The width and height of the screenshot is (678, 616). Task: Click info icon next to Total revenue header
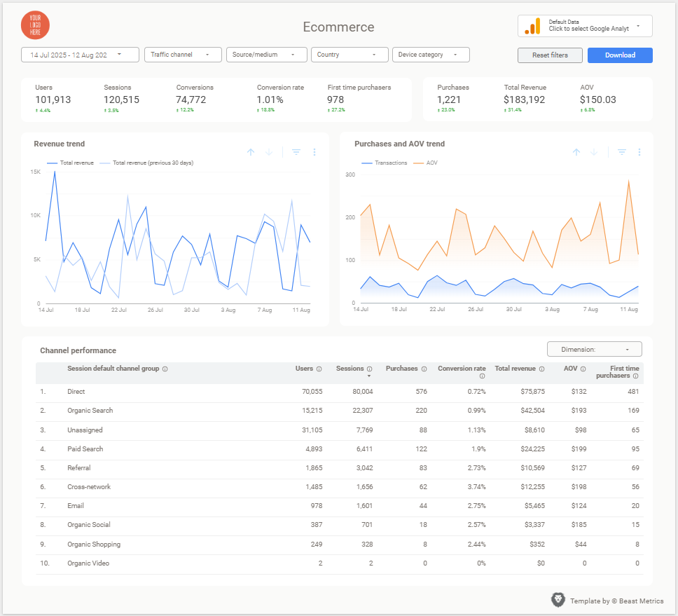point(542,369)
